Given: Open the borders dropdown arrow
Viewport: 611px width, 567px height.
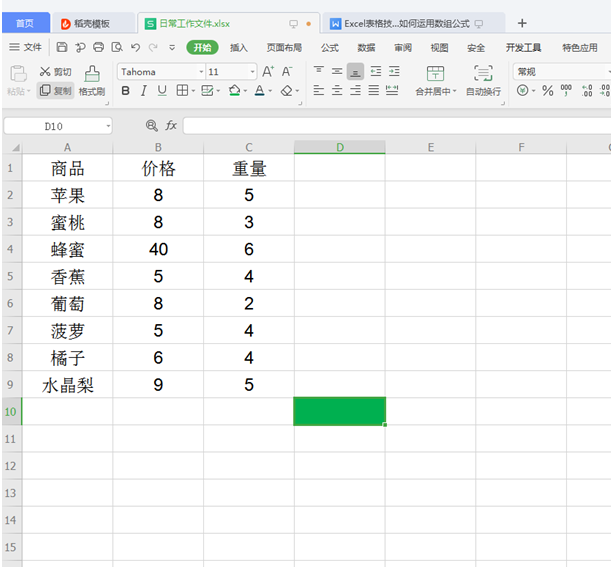Looking at the screenshot, I should [193, 91].
